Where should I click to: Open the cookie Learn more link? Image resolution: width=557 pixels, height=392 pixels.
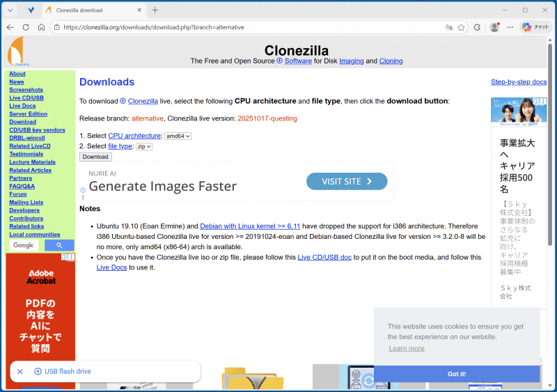click(x=407, y=348)
